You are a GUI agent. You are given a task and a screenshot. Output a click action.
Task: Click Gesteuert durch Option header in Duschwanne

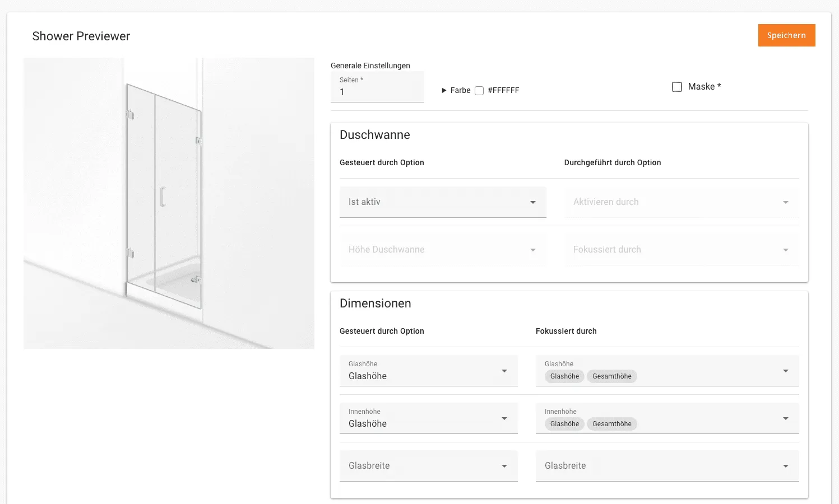tap(382, 162)
